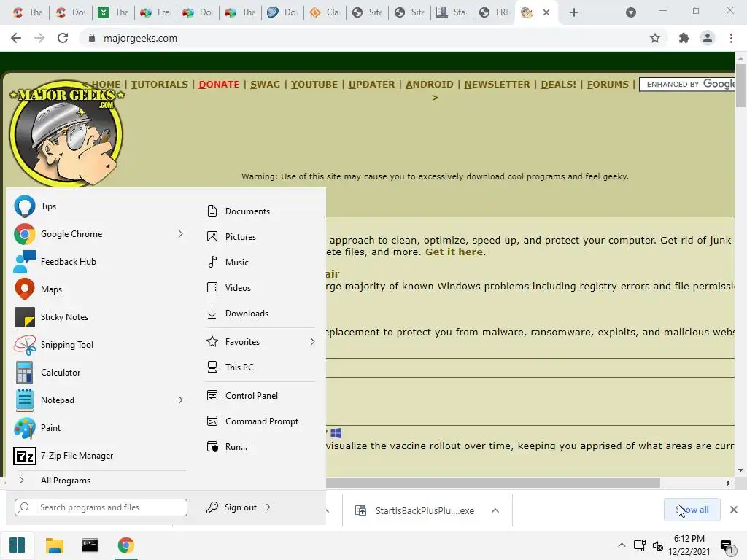The image size is (747, 560).
Task: Open the Run... dialog icon
Action: click(x=212, y=447)
